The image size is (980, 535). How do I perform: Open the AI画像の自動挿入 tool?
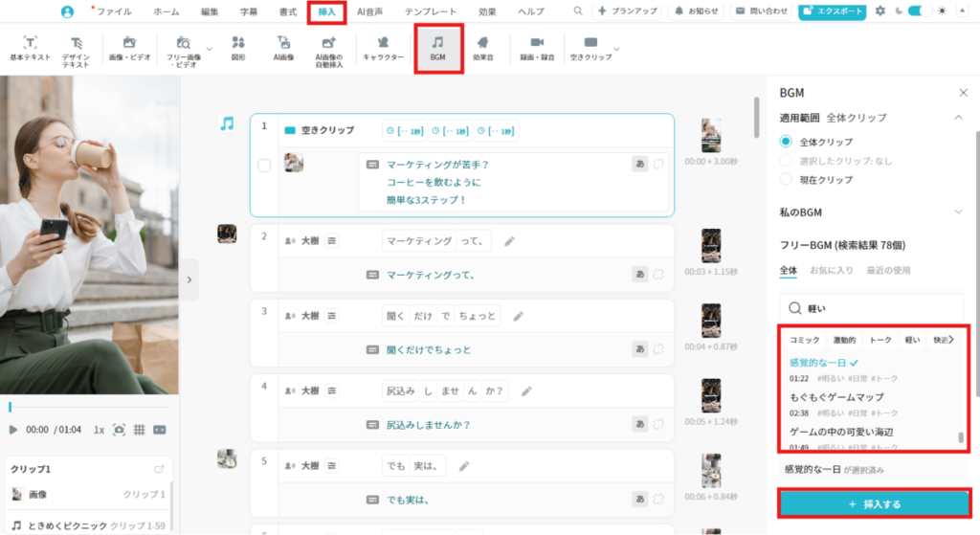point(329,52)
